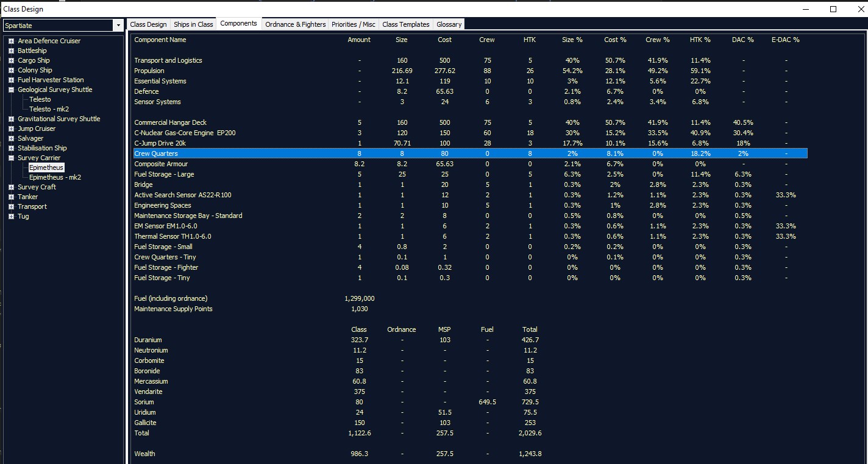Select the Fuel Storage - Large row

tap(471, 174)
